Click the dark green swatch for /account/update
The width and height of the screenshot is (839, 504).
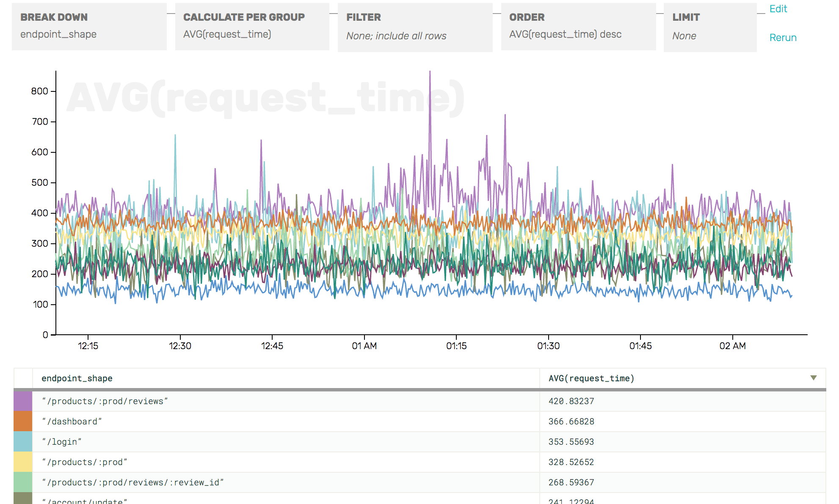[22, 499]
